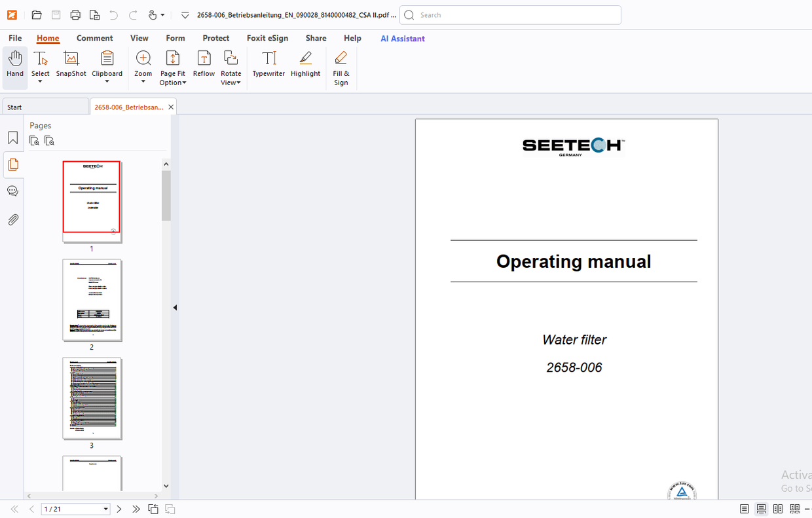
Task: Enable Reflow mode
Action: click(x=204, y=65)
